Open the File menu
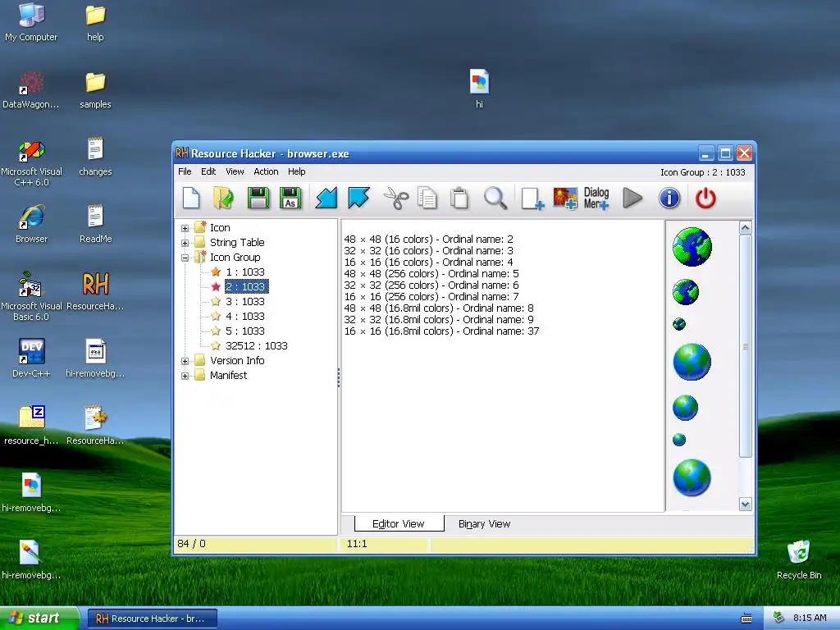The height and width of the screenshot is (630, 840). pyautogui.click(x=185, y=171)
